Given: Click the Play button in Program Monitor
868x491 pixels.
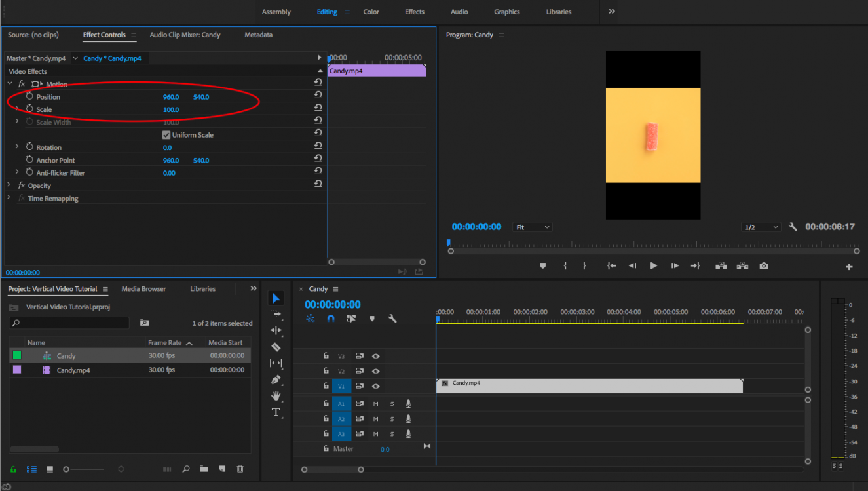Looking at the screenshot, I should (x=653, y=266).
